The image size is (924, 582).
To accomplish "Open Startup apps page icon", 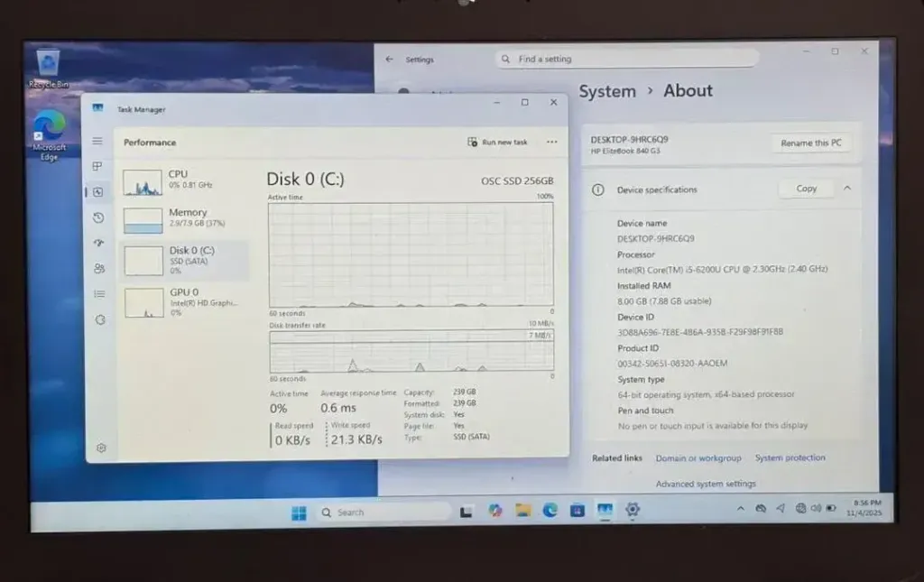I will (x=98, y=243).
